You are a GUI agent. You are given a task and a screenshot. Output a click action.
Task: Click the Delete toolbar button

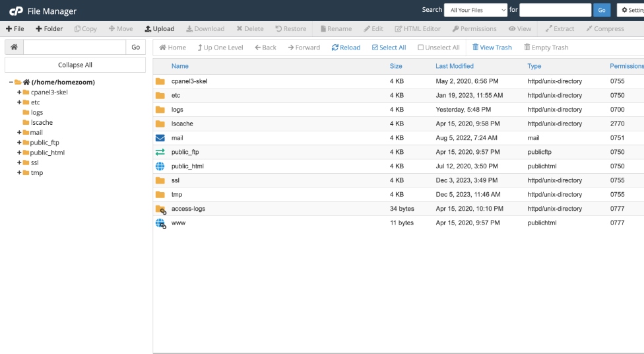[x=250, y=29]
